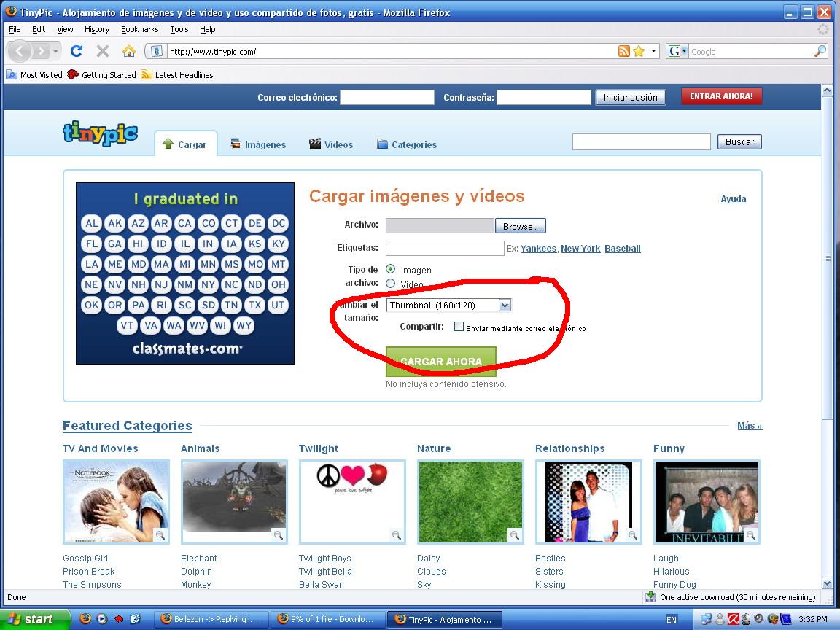Screen dimensions: 840x630
Task: Click the search magnifier in Google box
Action: (x=820, y=52)
